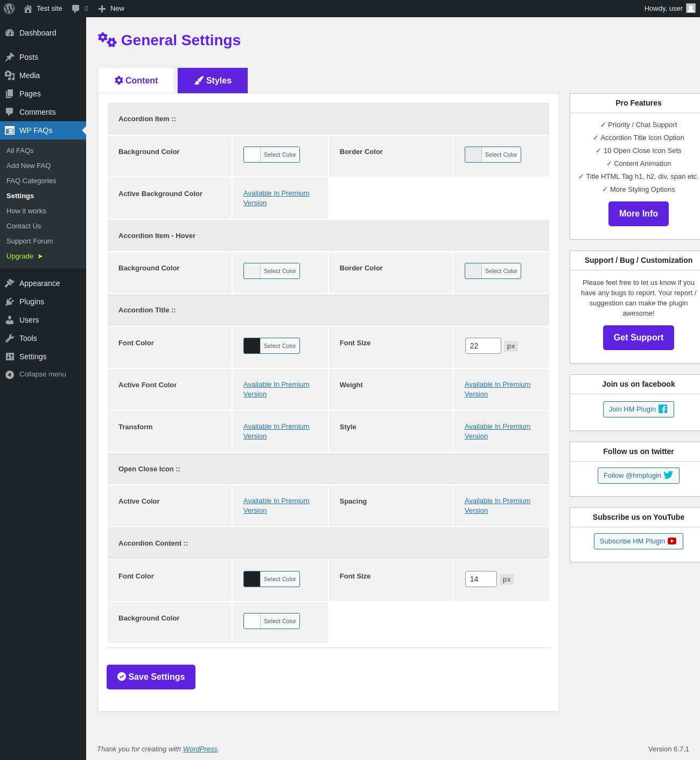Click the Twitter bird icon
Viewport: 700px width, 760px height.
668,475
